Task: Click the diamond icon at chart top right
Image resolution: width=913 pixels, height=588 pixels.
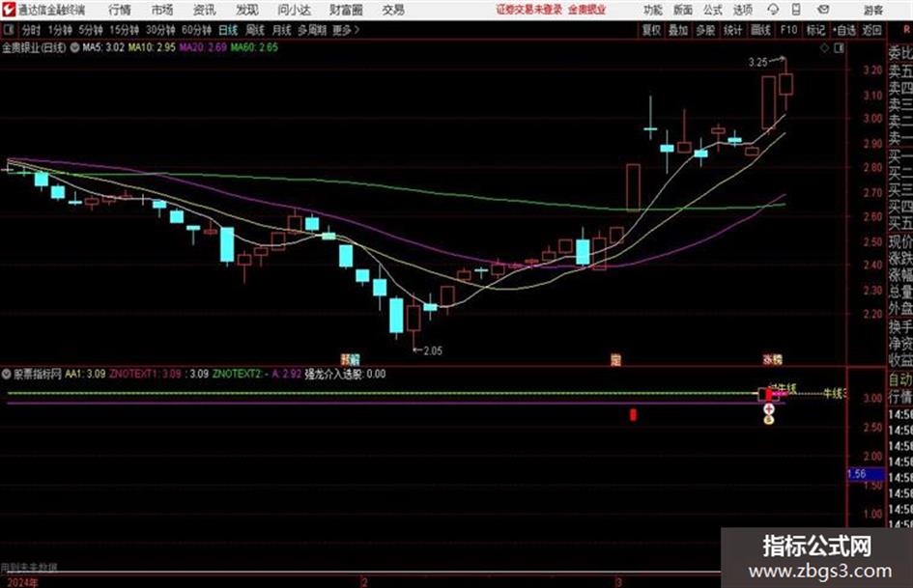Action: coord(824,48)
